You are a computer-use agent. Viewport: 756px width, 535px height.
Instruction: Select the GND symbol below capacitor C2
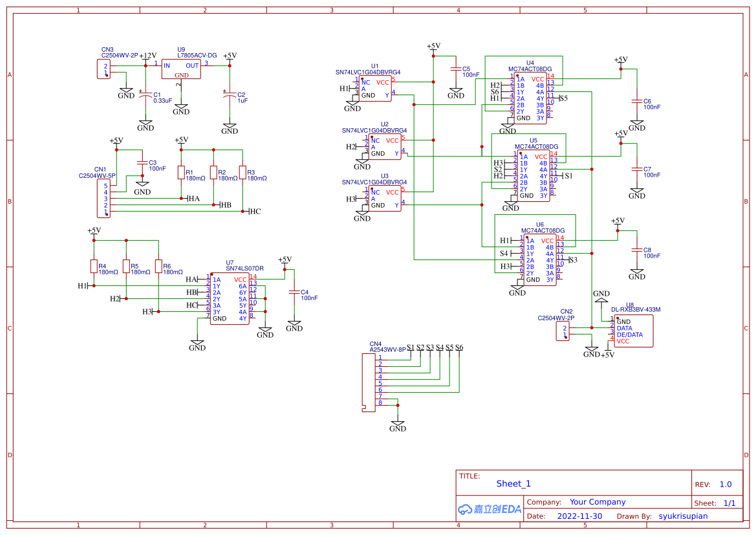coord(229,126)
